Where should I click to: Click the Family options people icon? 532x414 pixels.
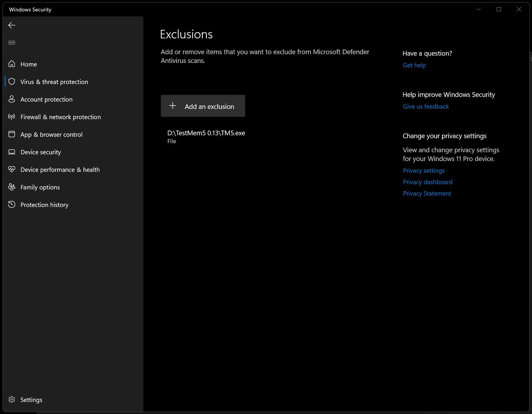(12, 187)
